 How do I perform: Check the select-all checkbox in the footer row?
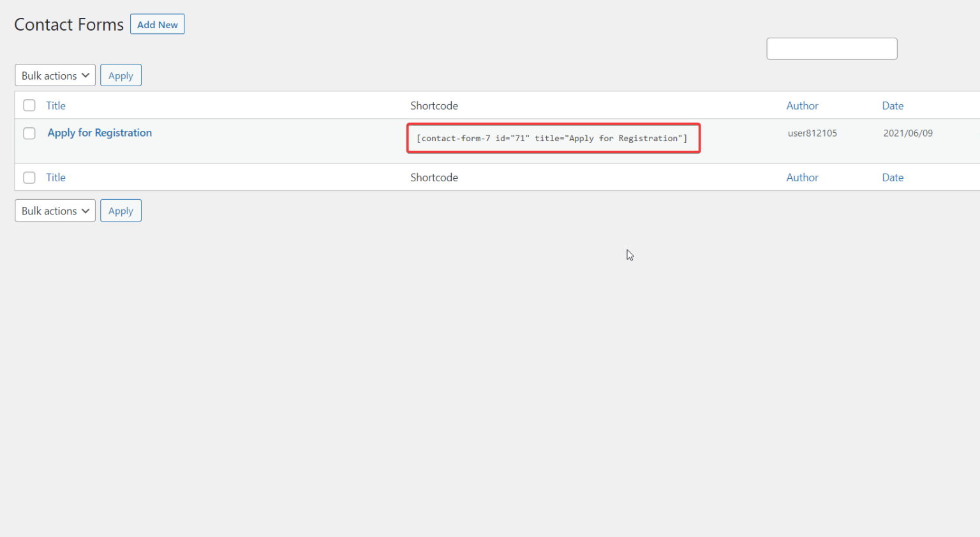click(29, 177)
